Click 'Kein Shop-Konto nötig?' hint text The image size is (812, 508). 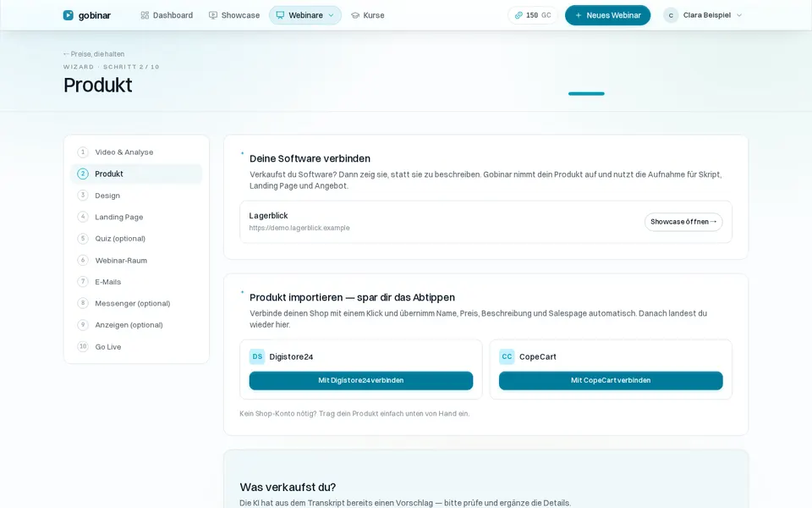click(x=354, y=414)
